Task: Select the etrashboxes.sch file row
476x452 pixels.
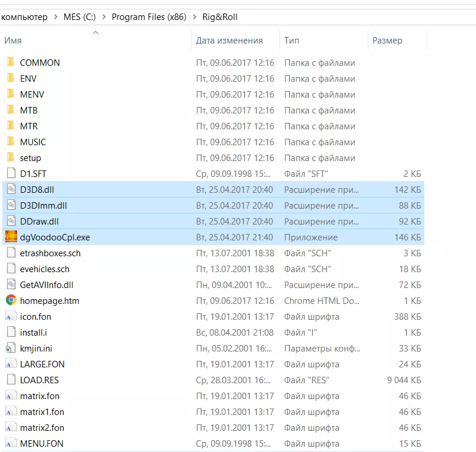Action: pos(50,253)
